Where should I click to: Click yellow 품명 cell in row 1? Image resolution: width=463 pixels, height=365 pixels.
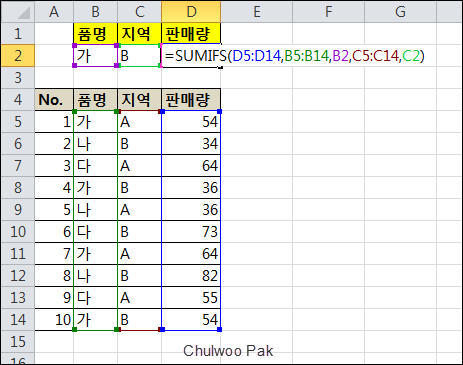95,34
